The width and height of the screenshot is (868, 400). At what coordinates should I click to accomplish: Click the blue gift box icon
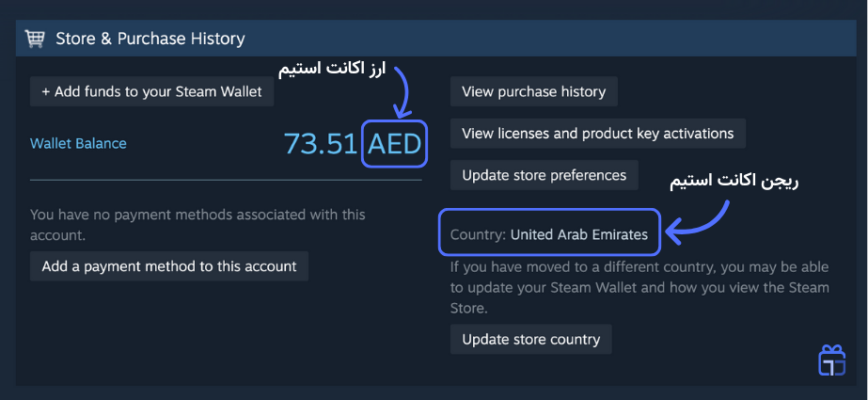pyautogui.click(x=831, y=360)
